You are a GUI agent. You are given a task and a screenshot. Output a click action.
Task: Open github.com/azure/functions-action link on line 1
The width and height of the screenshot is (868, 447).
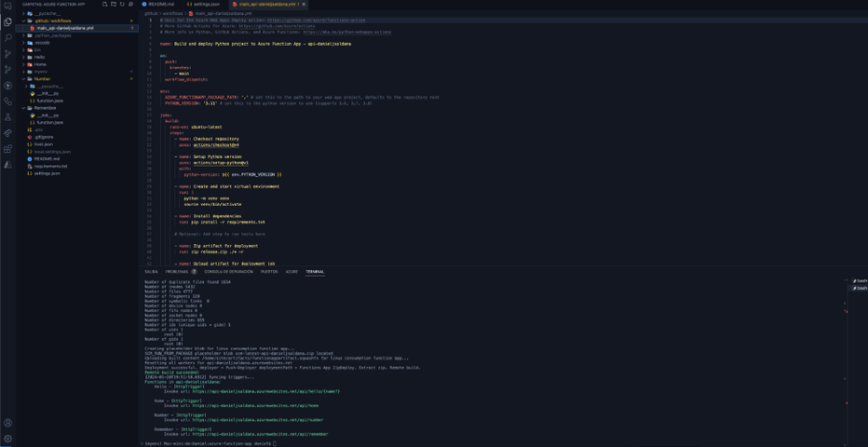[x=317, y=20]
